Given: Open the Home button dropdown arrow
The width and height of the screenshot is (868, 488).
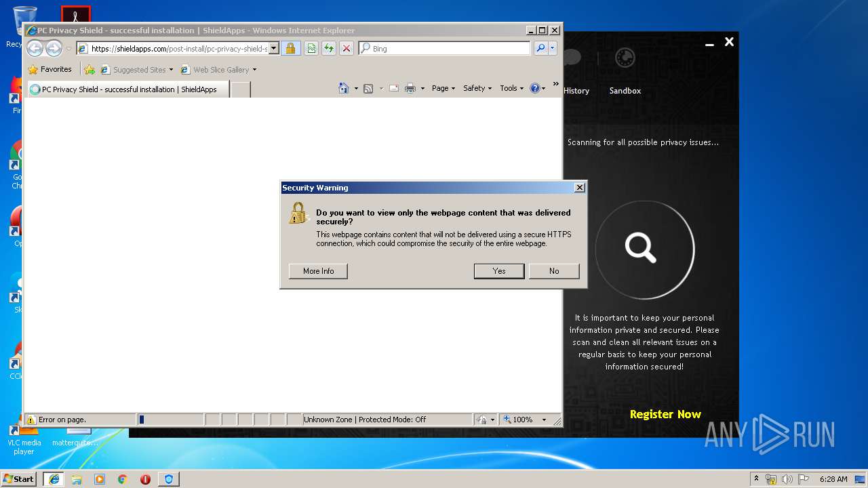Looking at the screenshot, I should click(356, 88).
